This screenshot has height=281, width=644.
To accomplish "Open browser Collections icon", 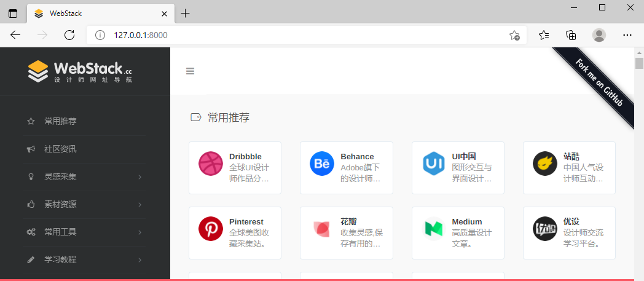I will (571, 35).
